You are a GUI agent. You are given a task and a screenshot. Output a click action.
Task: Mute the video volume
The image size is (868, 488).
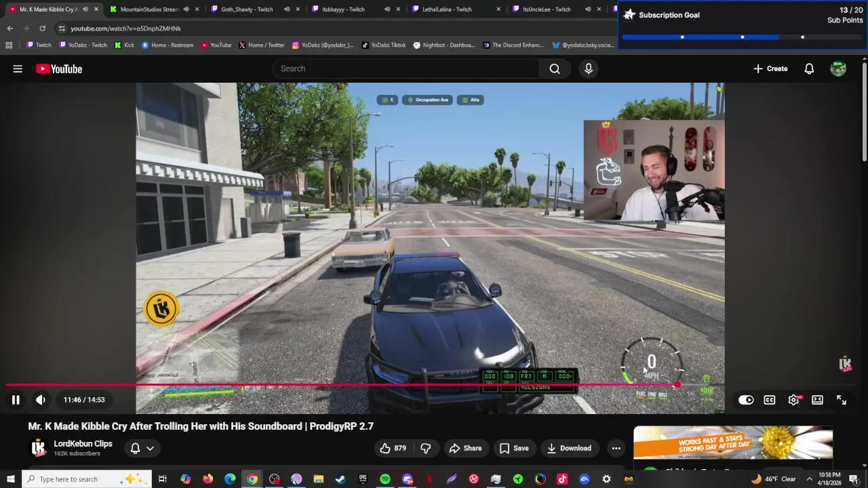click(41, 400)
